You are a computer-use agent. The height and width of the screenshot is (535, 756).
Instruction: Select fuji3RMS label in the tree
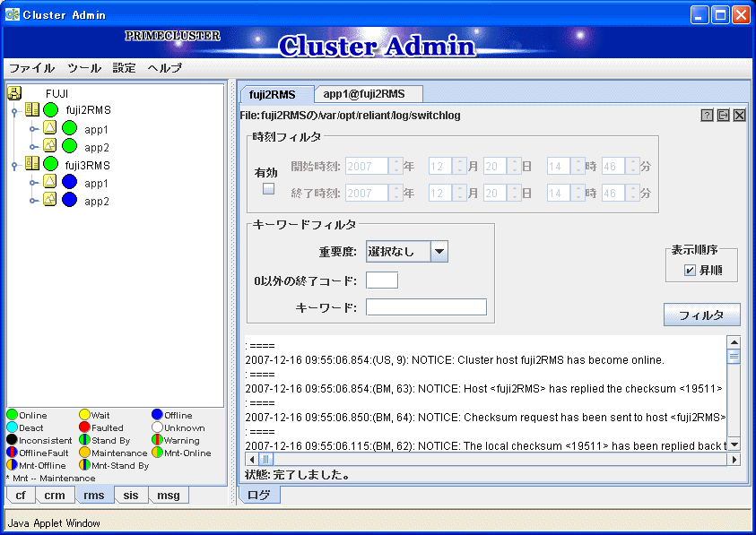click(x=88, y=165)
